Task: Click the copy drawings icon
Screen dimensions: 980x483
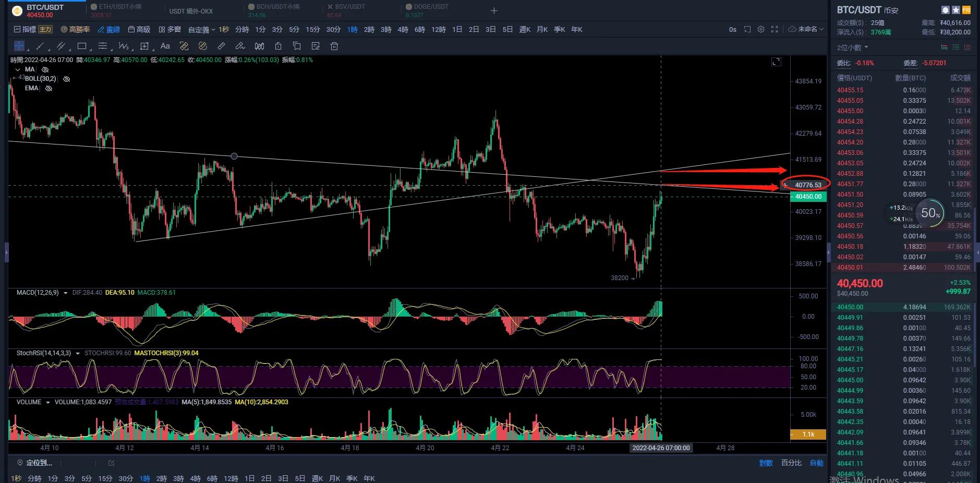Action: (x=297, y=46)
